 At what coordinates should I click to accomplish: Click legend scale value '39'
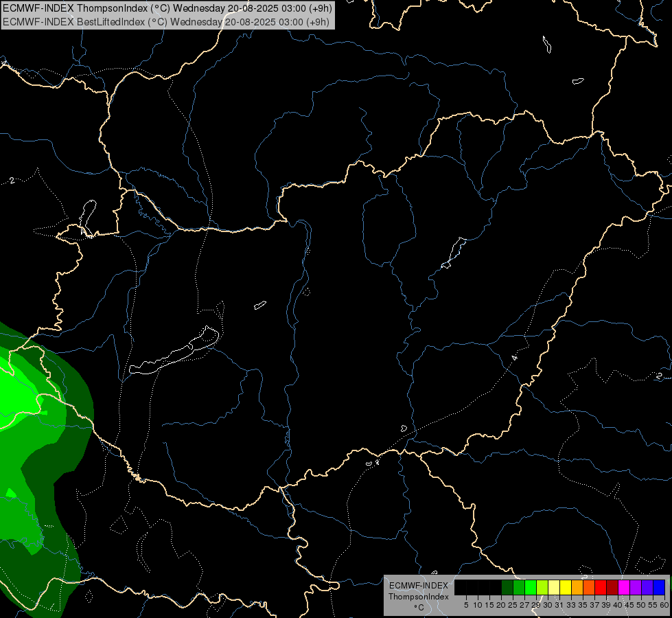click(x=606, y=605)
